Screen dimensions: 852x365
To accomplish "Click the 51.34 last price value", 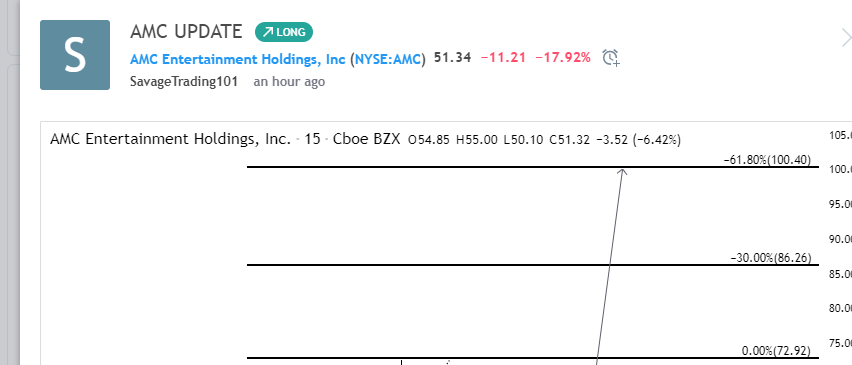I will coord(452,58).
